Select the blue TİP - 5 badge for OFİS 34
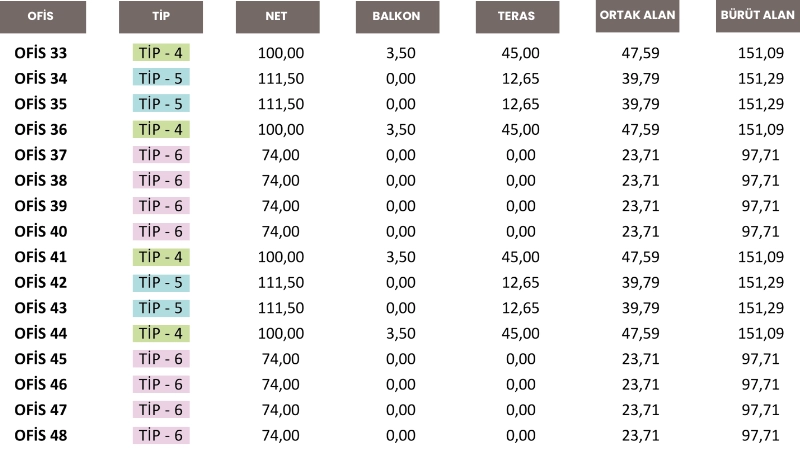 161,78
